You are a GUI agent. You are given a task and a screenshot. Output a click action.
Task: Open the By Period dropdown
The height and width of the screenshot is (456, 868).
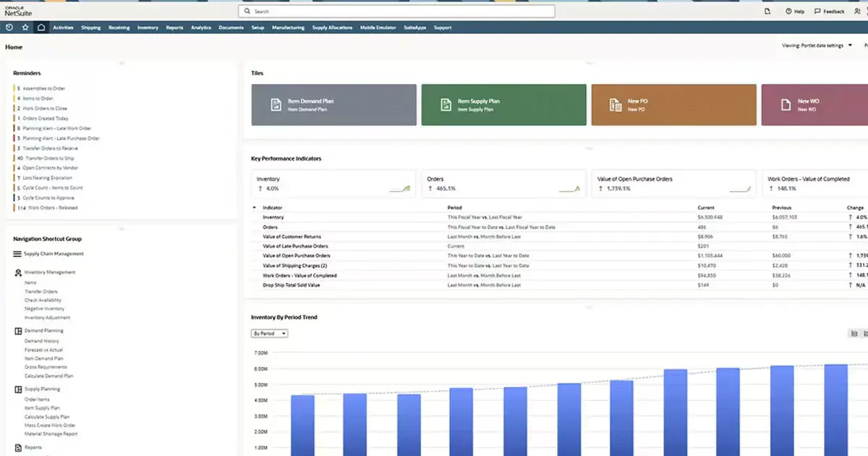pyautogui.click(x=270, y=334)
